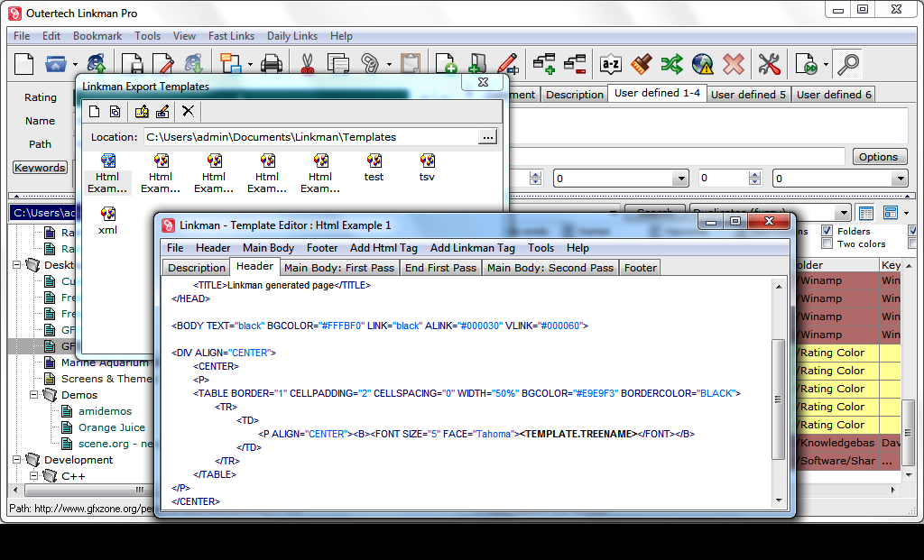Open dropdown arrow next to chain link icon
Viewport: 924px width, 560px height.
click(x=389, y=64)
